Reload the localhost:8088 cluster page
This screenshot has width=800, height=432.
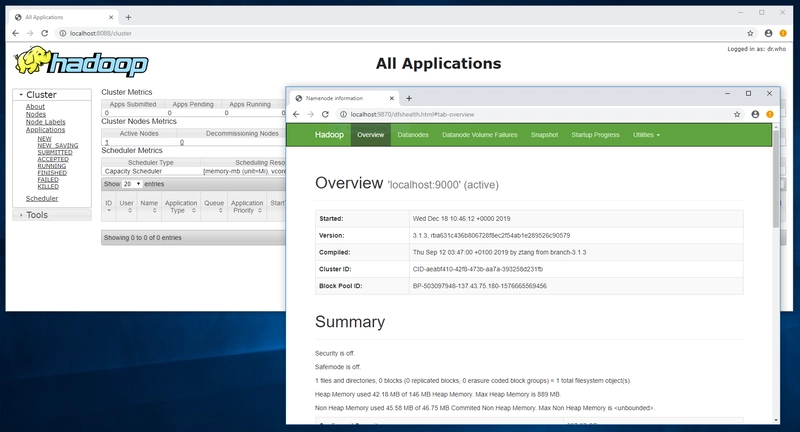[x=47, y=33]
